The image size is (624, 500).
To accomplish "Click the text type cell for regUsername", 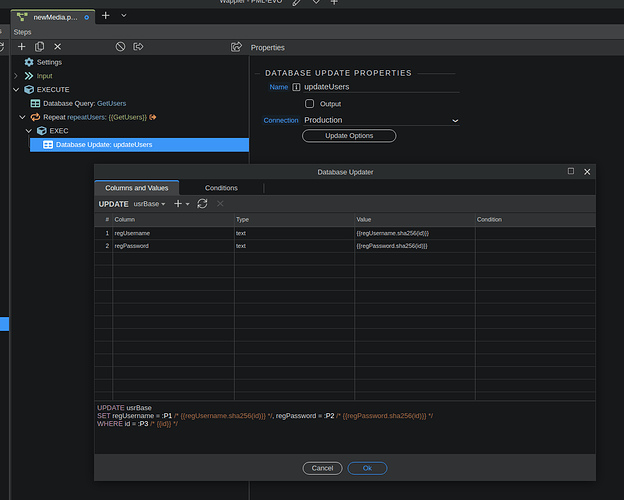I will (x=294, y=233).
